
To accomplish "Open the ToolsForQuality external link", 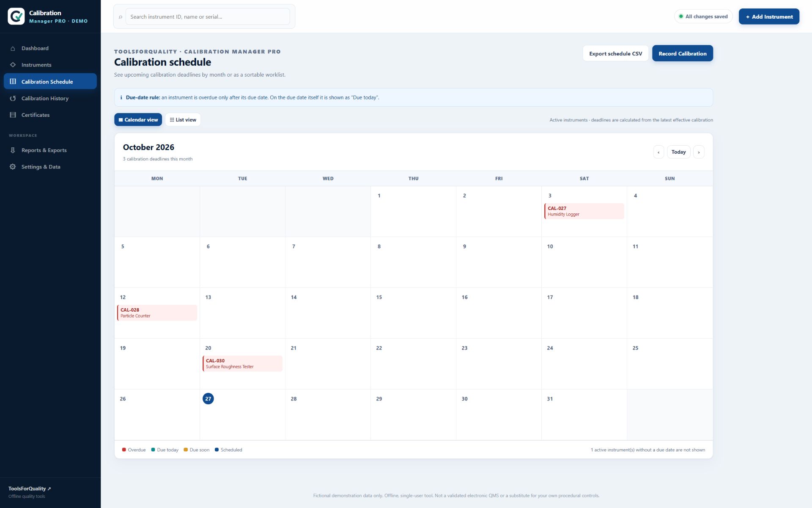I will coord(30,489).
